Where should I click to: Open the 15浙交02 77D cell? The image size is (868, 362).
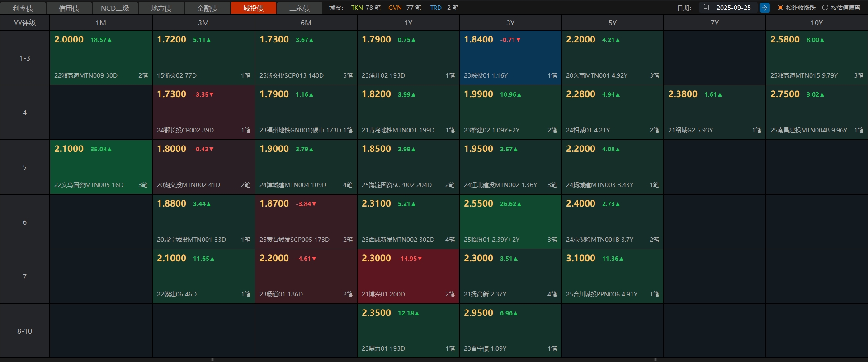[x=203, y=58]
